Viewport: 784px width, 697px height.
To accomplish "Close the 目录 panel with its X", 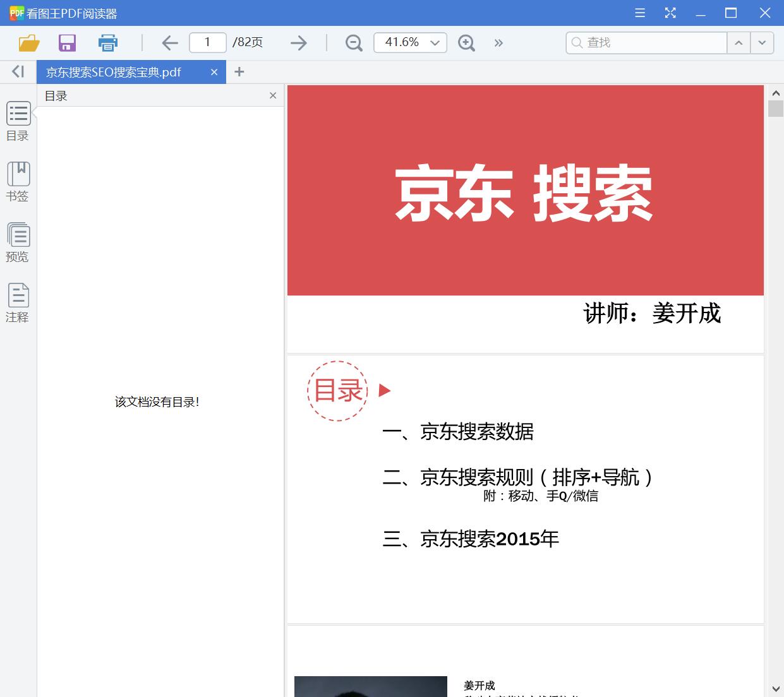I will (x=272, y=95).
